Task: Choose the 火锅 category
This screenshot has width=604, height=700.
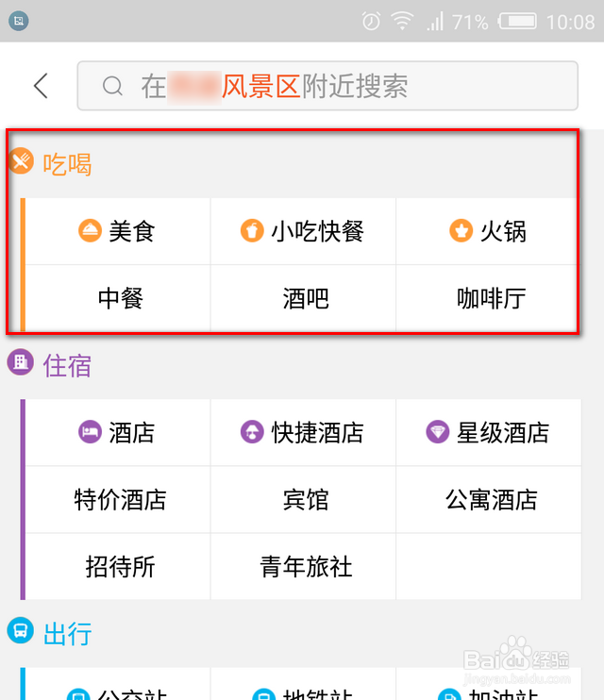Action: [488, 231]
